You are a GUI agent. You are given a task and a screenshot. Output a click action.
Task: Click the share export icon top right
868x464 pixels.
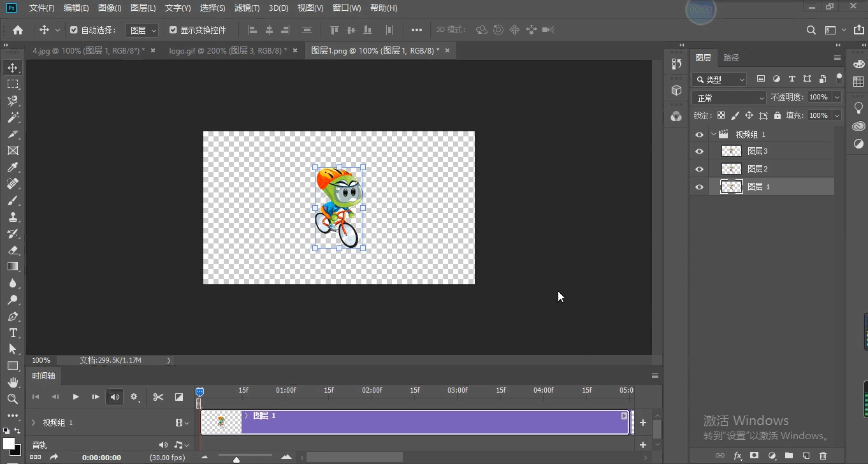(x=858, y=30)
